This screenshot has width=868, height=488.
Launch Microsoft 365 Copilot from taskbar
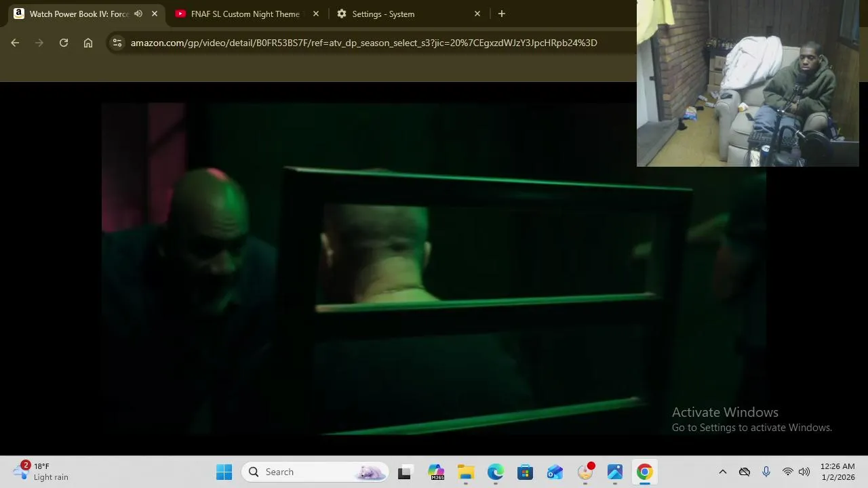click(436, 472)
